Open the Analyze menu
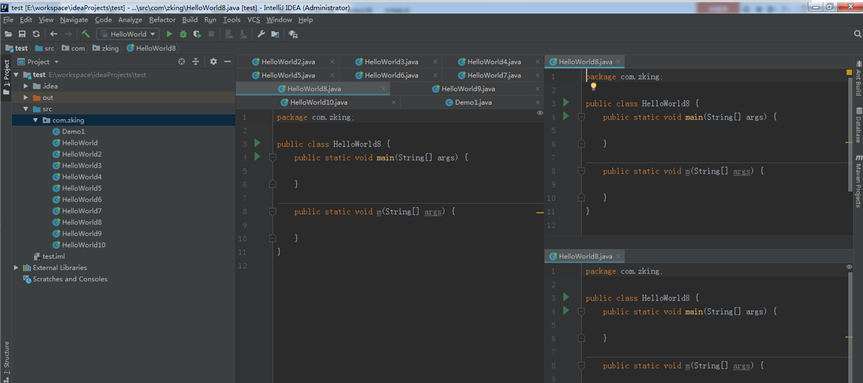The image size is (863, 383). [x=130, y=20]
